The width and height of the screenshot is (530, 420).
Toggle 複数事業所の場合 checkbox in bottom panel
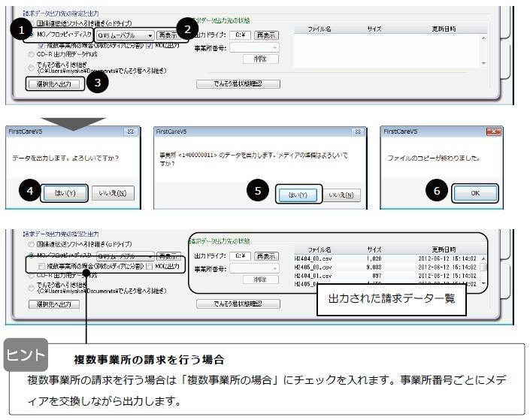[41, 266]
